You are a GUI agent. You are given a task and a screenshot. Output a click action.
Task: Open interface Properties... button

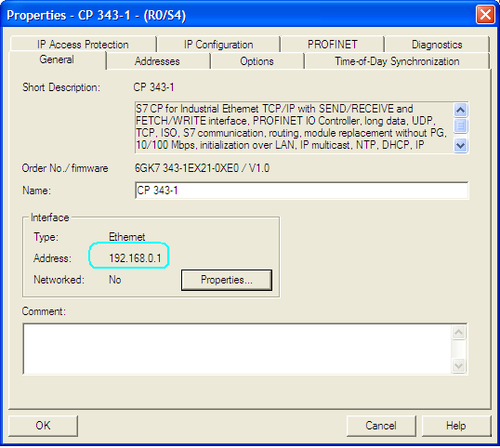tap(227, 280)
